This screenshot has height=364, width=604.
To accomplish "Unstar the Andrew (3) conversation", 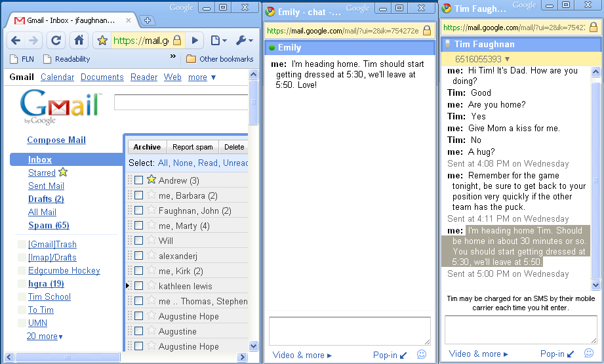I will pos(151,180).
